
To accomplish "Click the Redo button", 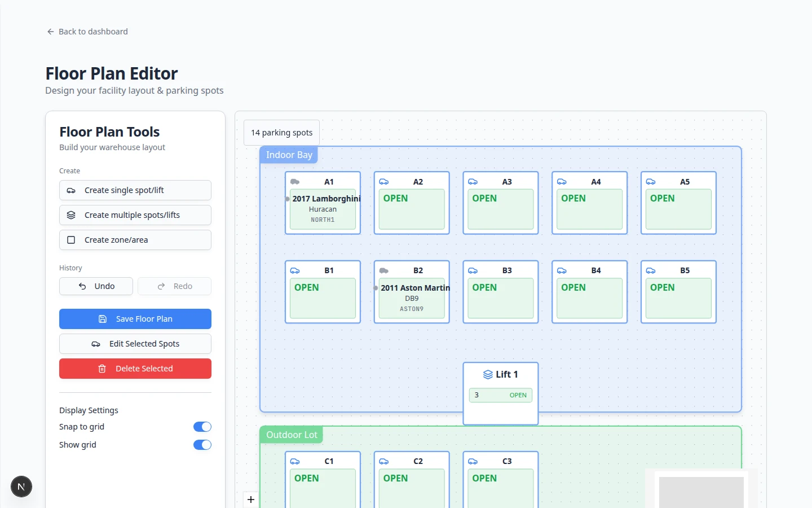I will 175,286.
